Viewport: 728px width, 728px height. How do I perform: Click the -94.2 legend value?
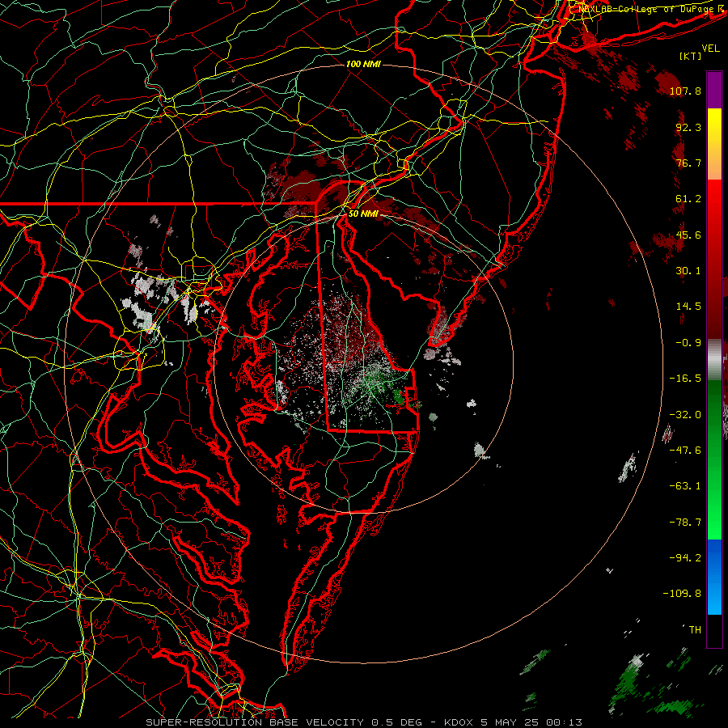[x=685, y=558]
